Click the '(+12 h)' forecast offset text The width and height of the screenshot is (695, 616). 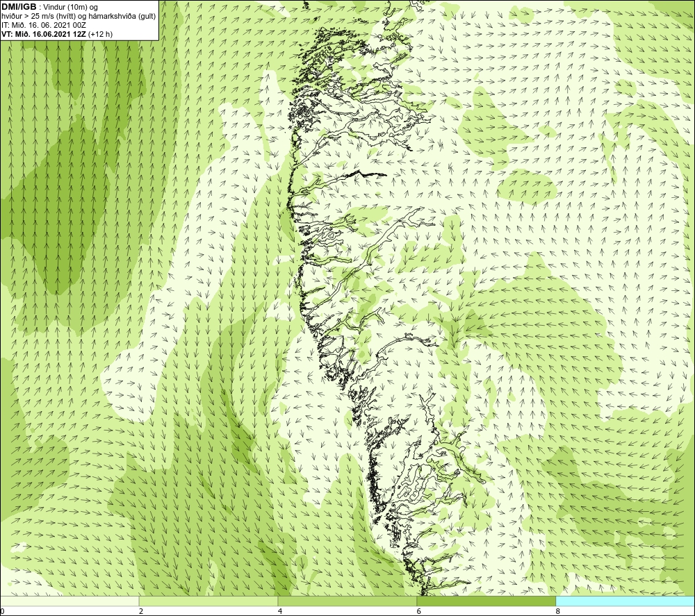[101, 34]
